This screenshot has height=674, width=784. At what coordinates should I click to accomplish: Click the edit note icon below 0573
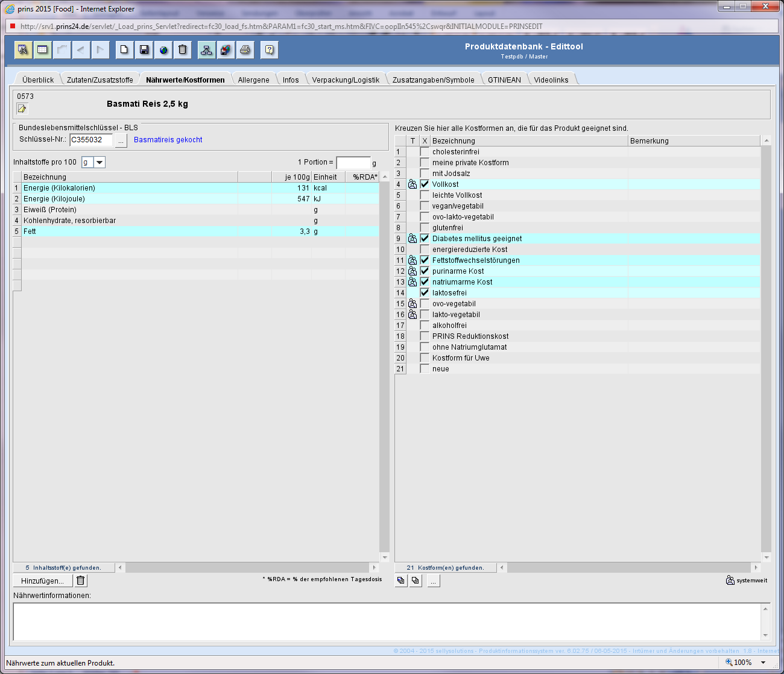(x=22, y=109)
